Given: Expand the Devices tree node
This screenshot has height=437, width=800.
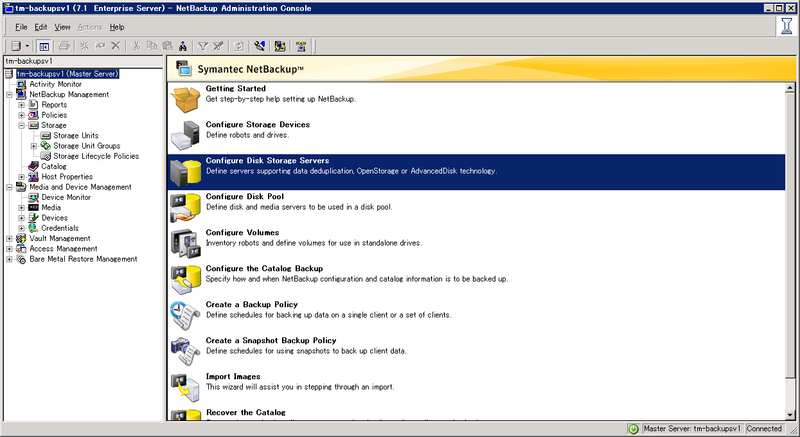Looking at the screenshot, I should pos(21,218).
